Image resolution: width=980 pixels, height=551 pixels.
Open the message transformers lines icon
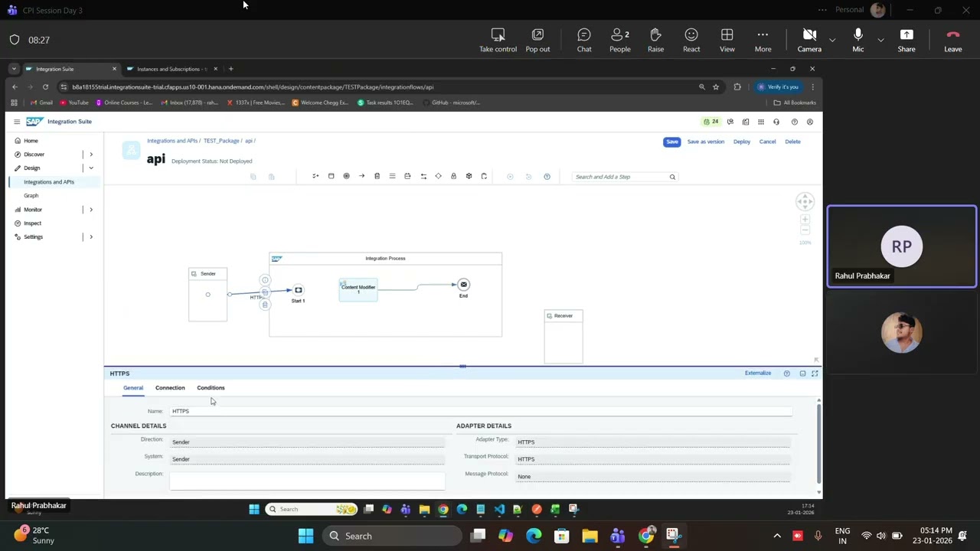pos(392,177)
